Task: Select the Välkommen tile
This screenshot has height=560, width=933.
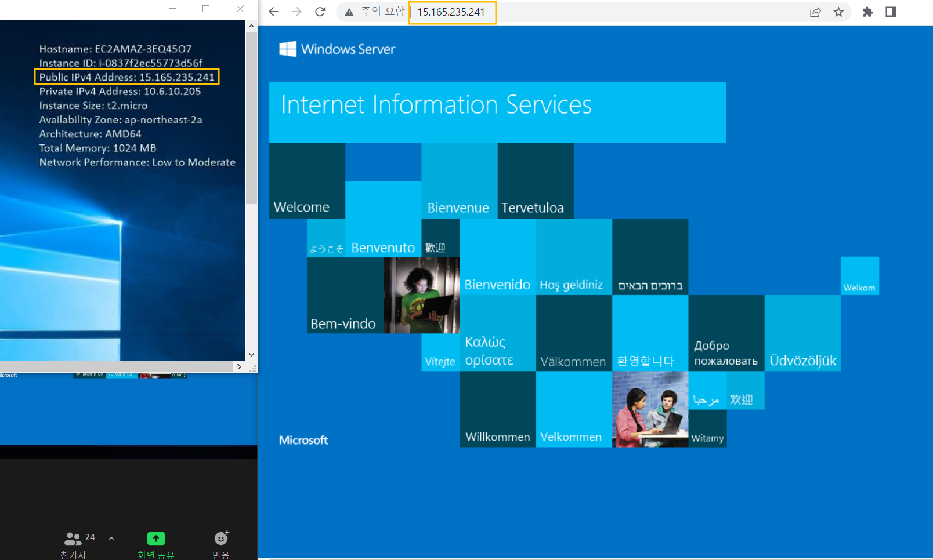Action: 574,333
